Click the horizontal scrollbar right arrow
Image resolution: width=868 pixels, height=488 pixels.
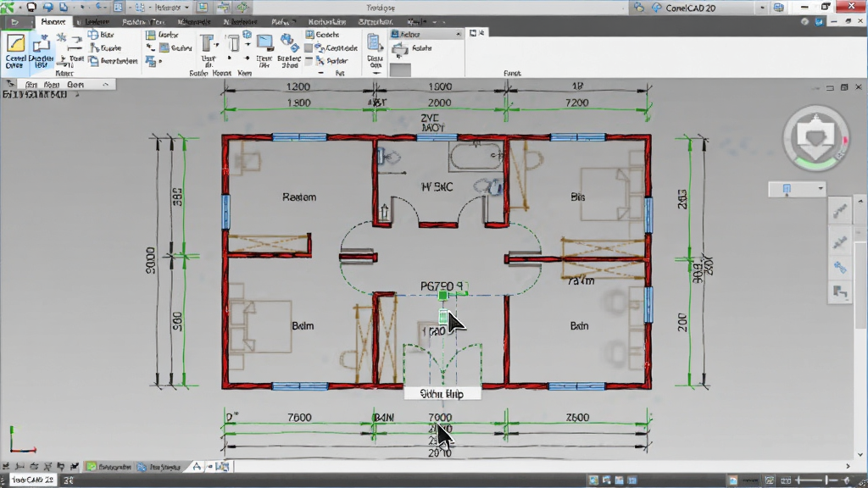click(848, 467)
